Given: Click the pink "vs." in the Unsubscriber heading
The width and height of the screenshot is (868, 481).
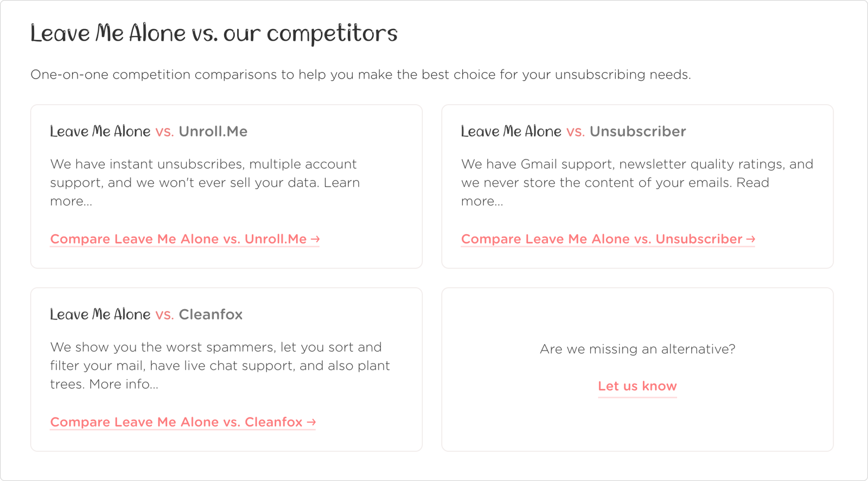Looking at the screenshot, I should tap(576, 132).
